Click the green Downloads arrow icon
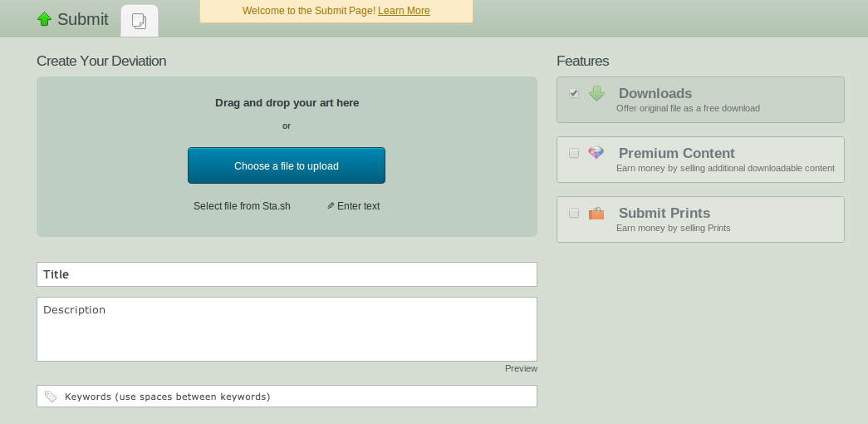The height and width of the screenshot is (424, 868). point(596,94)
